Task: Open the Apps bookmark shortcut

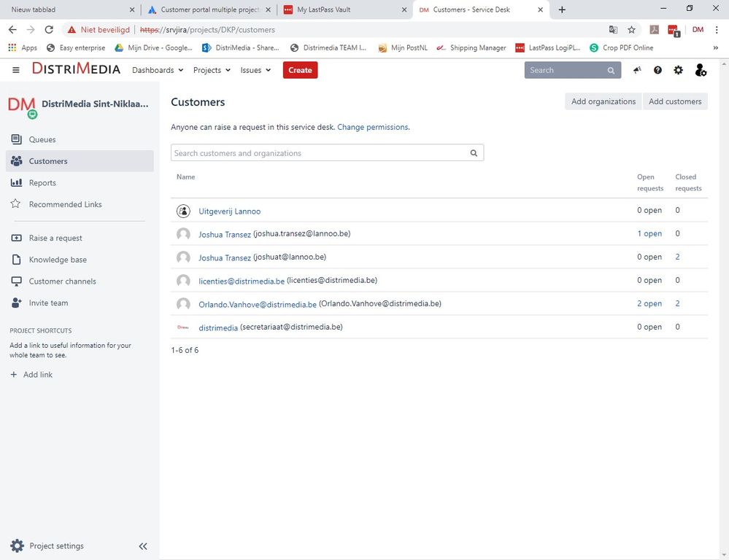Action: [23, 47]
